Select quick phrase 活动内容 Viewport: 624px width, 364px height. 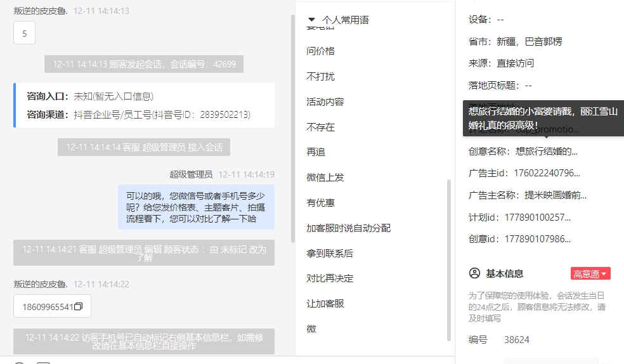tap(325, 102)
